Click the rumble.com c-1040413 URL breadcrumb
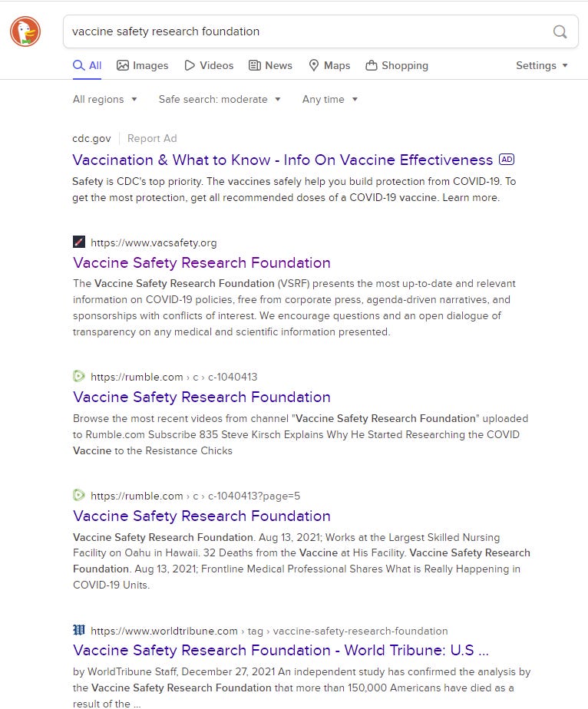Viewport: 588px width, 709px height. click(x=174, y=377)
